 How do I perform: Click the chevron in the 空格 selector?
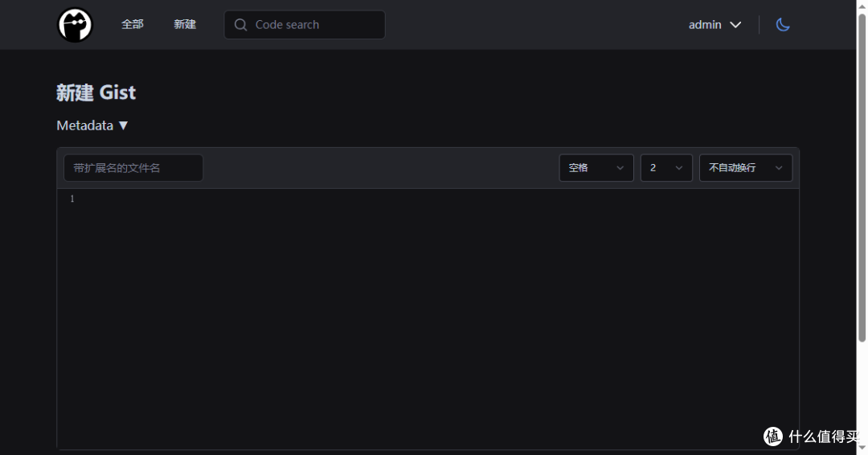click(620, 168)
